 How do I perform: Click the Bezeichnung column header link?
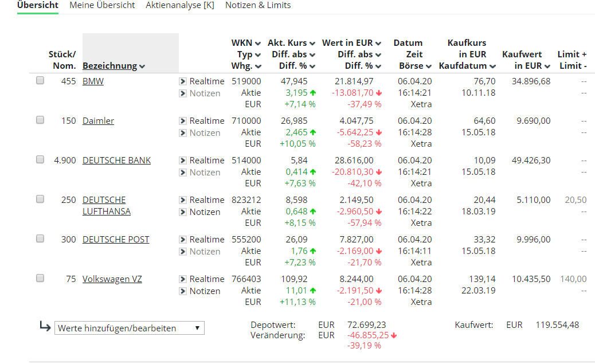pos(109,66)
